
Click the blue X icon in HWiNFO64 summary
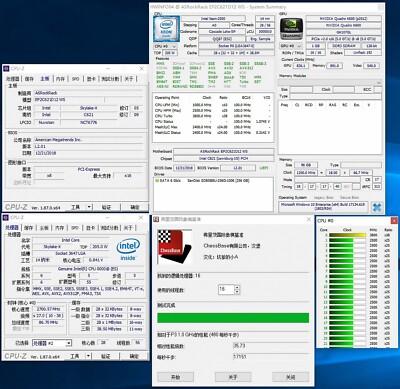377,207
